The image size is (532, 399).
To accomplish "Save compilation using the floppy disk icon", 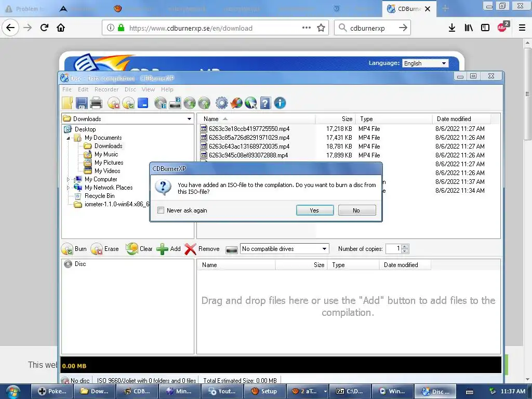I will tap(82, 103).
